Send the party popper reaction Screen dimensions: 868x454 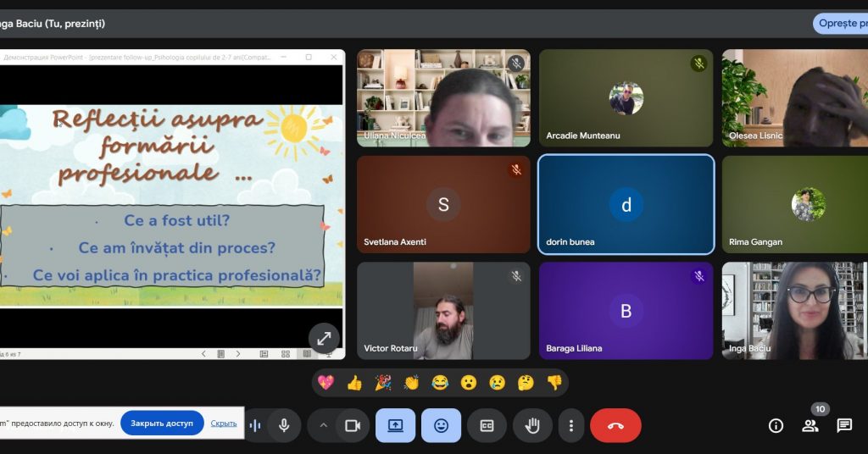click(383, 383)
